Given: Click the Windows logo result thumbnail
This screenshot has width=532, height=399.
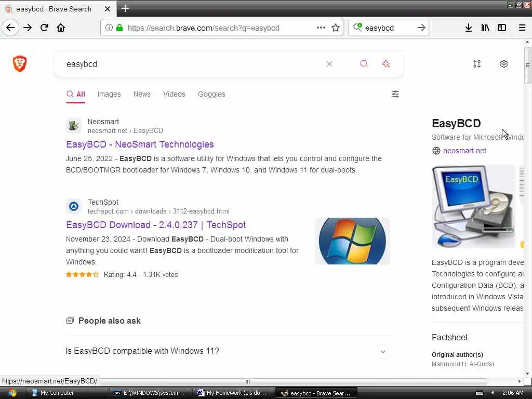Looking at the screenshot, I should [352, 241].
